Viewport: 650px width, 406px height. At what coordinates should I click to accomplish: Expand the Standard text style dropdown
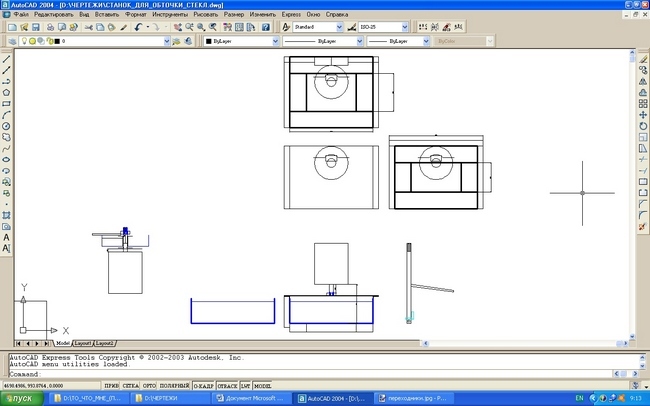click(340, 27)
